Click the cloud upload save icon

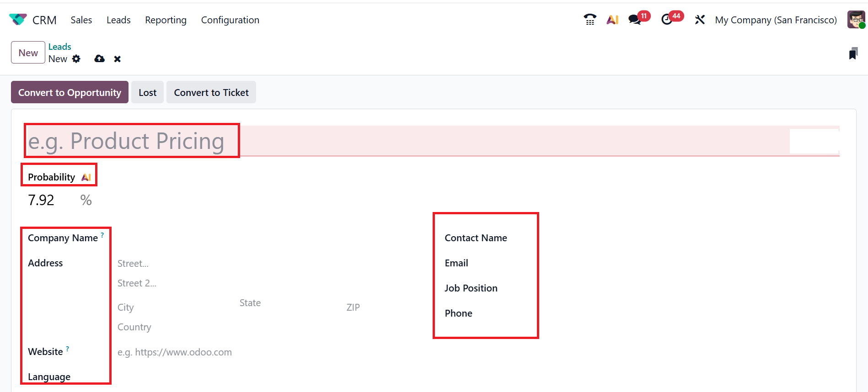99,59
